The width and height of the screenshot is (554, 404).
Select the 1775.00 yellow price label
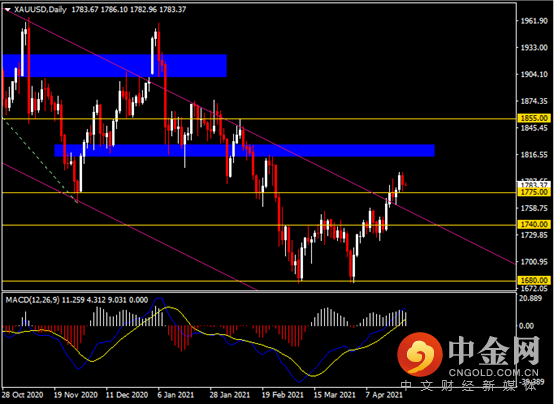(x=534, y=192)
